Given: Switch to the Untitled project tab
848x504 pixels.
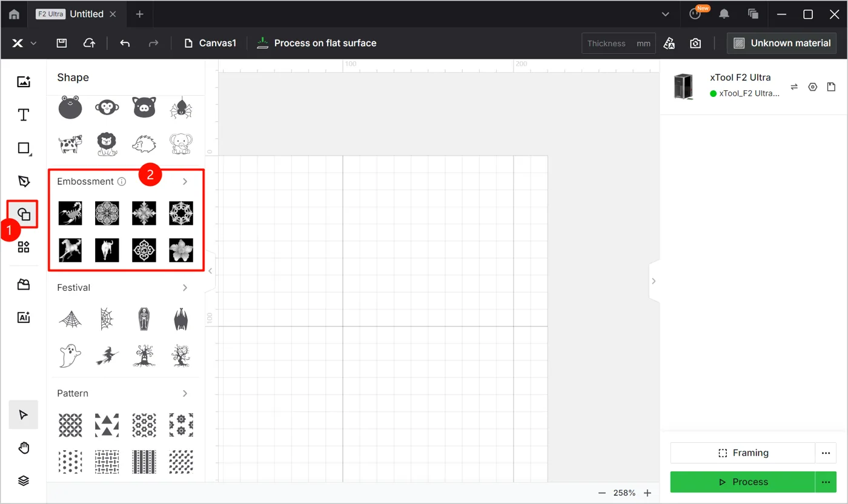Looking at the screenshot, I should point(87,14).
